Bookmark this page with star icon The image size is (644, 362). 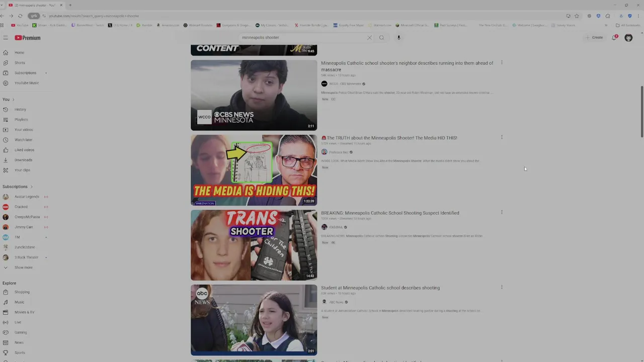click(x=577, y=16)
